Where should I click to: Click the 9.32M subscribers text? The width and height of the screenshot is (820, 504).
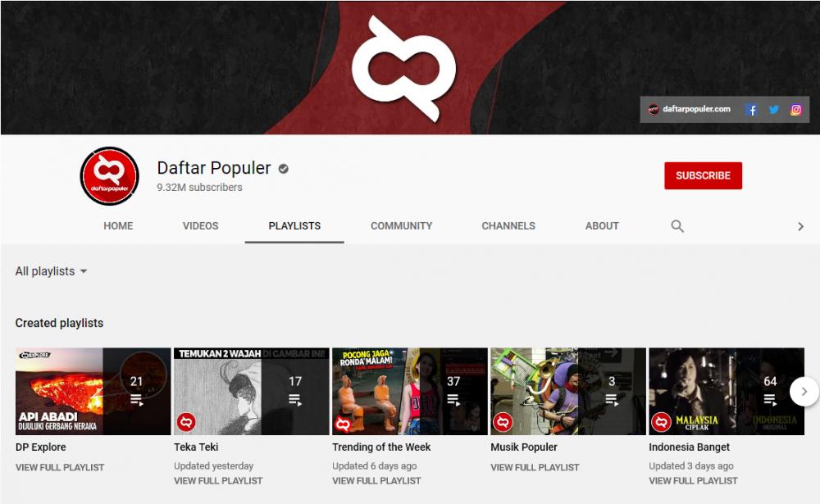pos(199,187)
